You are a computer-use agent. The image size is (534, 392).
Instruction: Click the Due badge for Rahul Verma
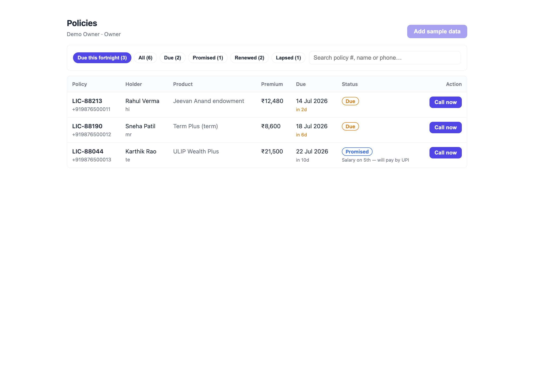point(350,101)
